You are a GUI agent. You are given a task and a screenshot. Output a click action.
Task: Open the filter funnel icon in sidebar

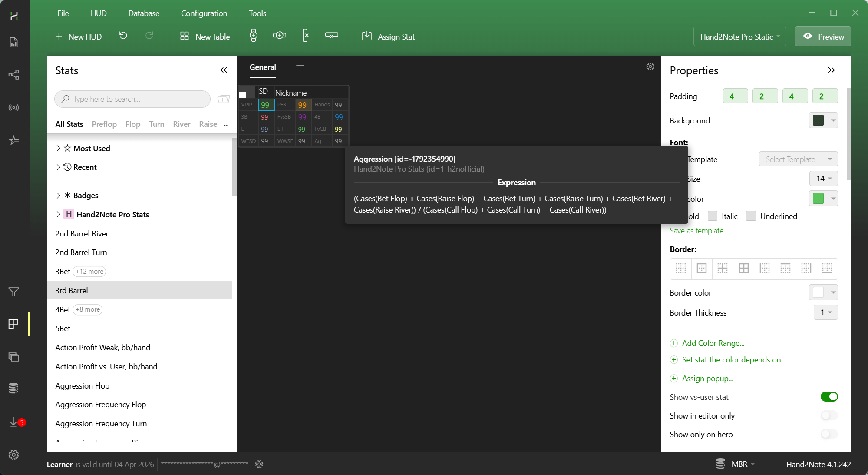click(13, 292)
